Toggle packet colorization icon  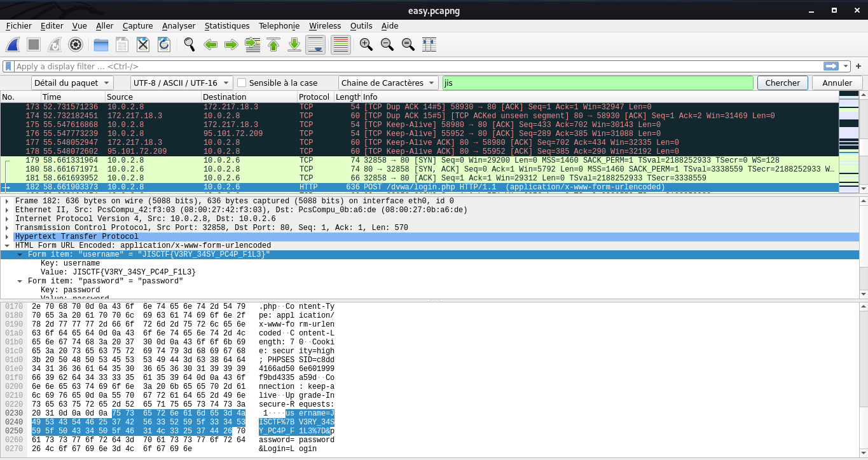pos(341,44)
